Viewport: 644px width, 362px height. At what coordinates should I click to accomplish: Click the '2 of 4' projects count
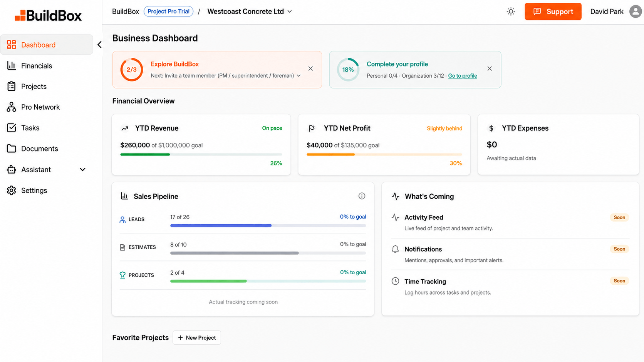177,272
